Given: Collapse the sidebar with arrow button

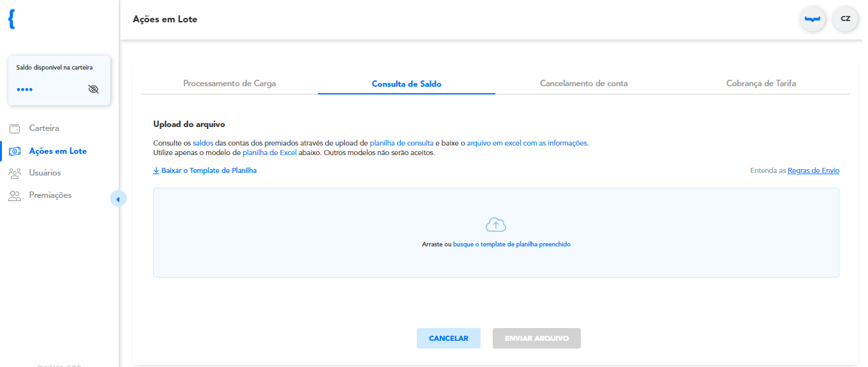Looking at the screenshot, I should [x=118, y=199].
